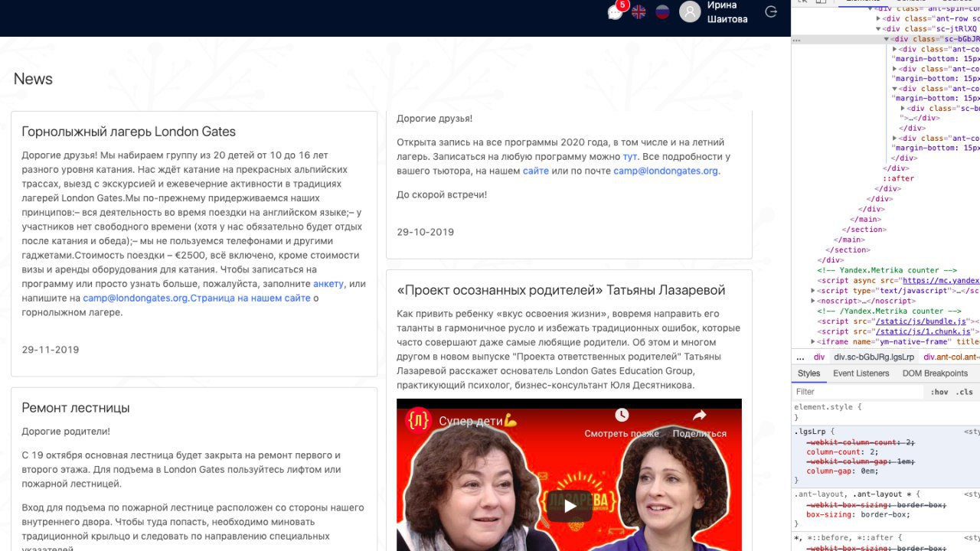Open the DOM Breakpoints tab
The height and width of the screenshot is (551, 980).
[x=935, y=373]
